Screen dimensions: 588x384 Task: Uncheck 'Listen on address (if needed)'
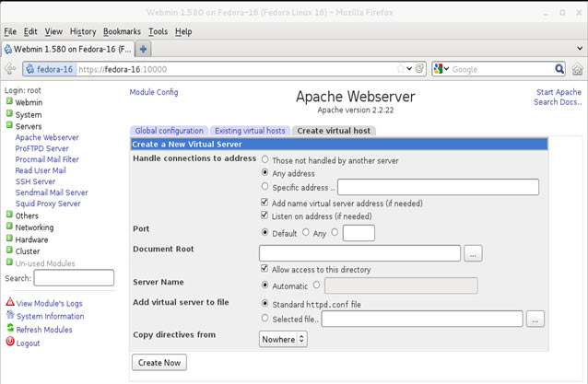pos(265,215)
